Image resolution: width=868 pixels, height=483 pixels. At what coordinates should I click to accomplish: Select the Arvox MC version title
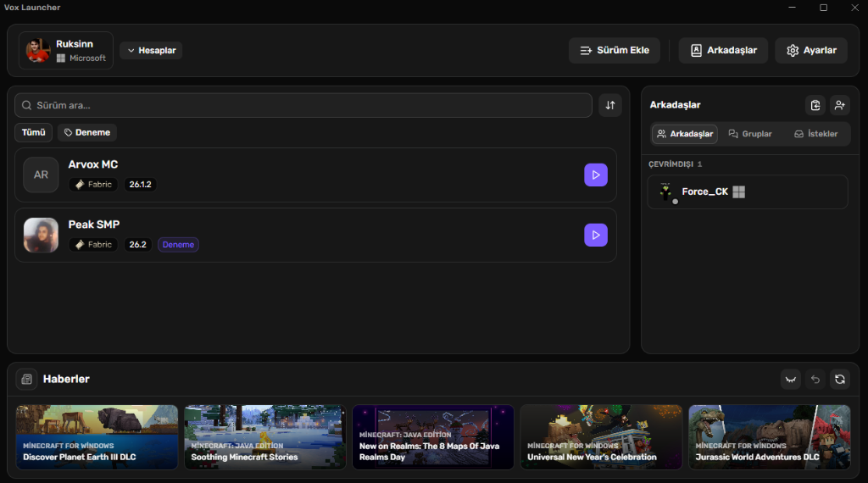point(93,164)
